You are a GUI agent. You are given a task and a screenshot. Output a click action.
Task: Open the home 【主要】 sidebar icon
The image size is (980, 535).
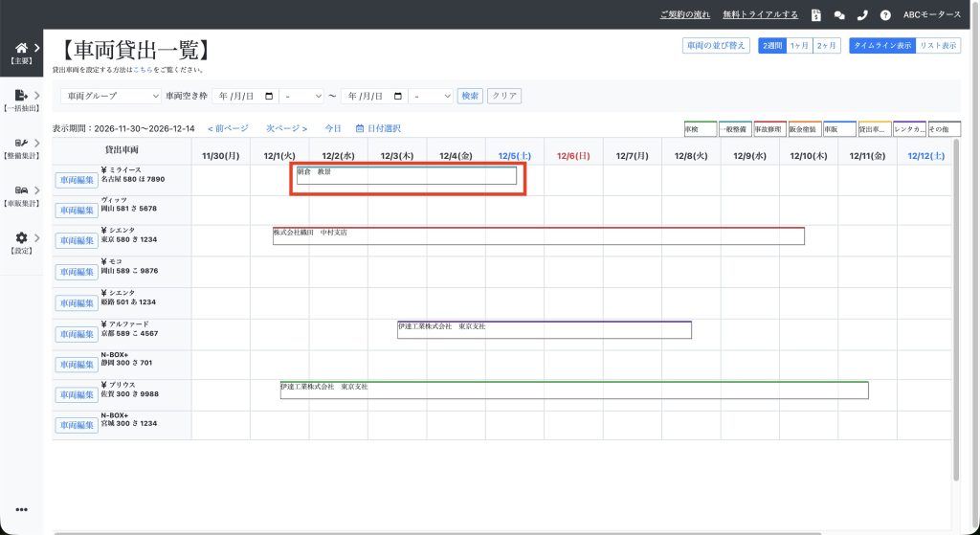click(x=21, y=48)
